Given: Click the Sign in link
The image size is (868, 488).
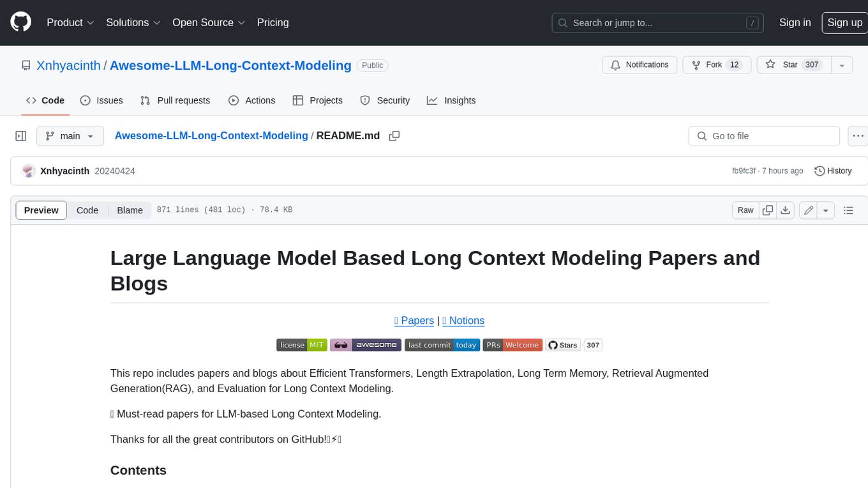Looking at the screenshot, I should click(795, 22).
